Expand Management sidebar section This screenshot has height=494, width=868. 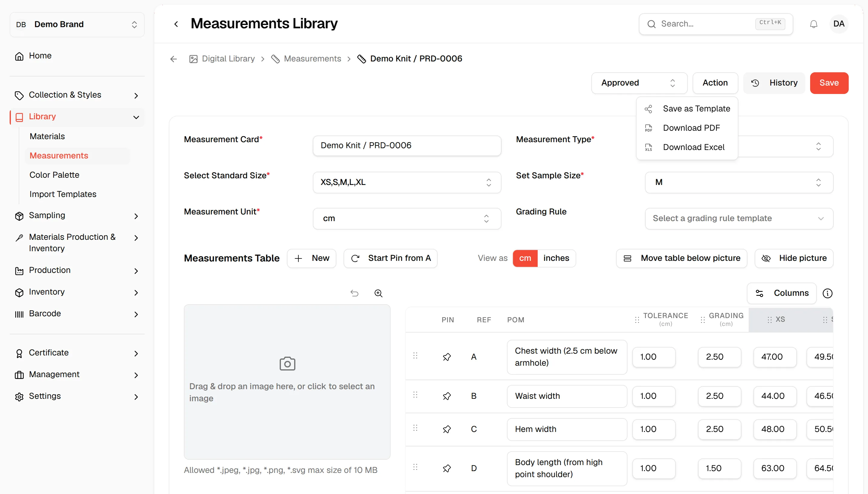77,375
